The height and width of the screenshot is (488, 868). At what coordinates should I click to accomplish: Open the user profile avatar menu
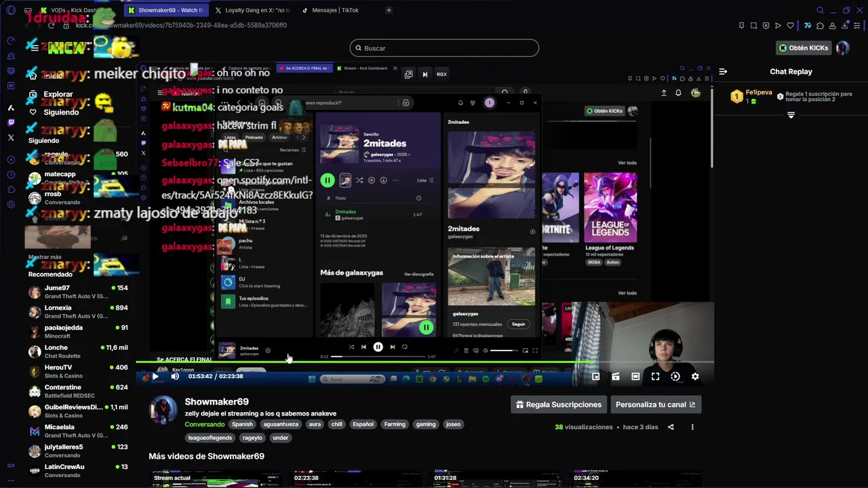843,48
